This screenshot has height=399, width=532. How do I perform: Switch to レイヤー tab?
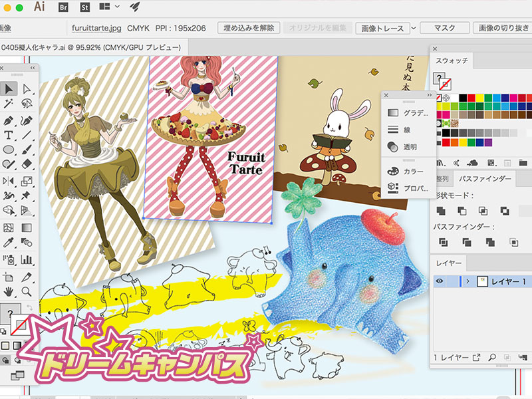448,263
